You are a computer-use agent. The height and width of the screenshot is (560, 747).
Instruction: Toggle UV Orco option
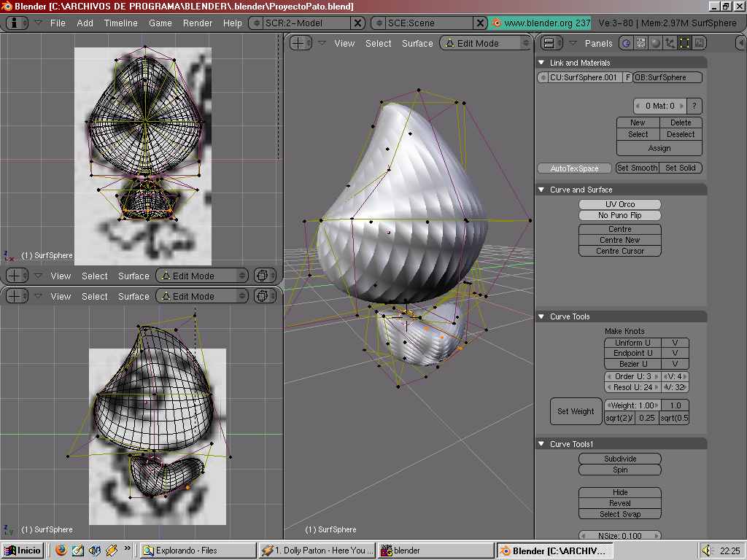point(620,204)
